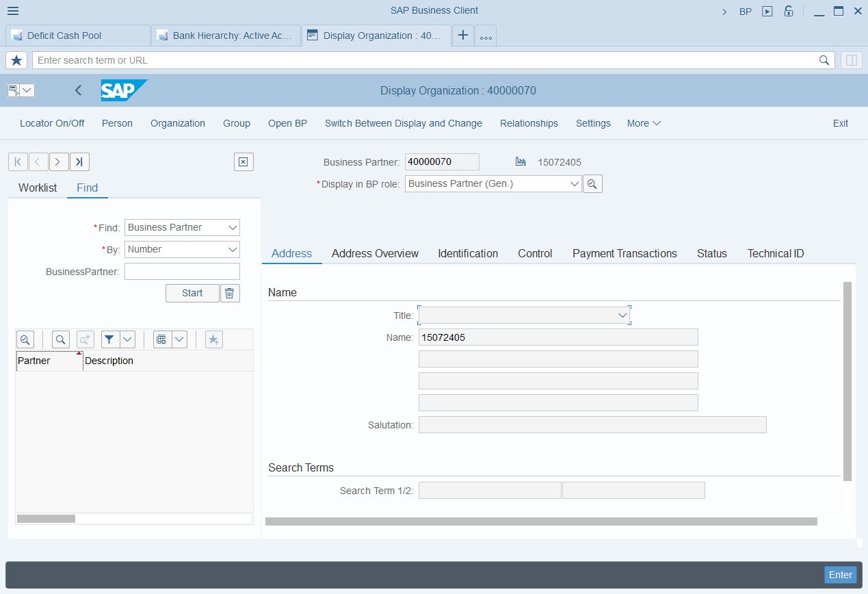This screenshot has width=868, height=594.
Task: Open the hamburger navigation menu
Action: click(x=13, y=11)
